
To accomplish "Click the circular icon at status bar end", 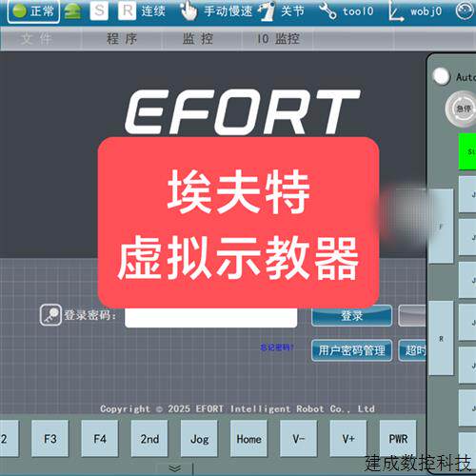I will [x=466, y=10].
